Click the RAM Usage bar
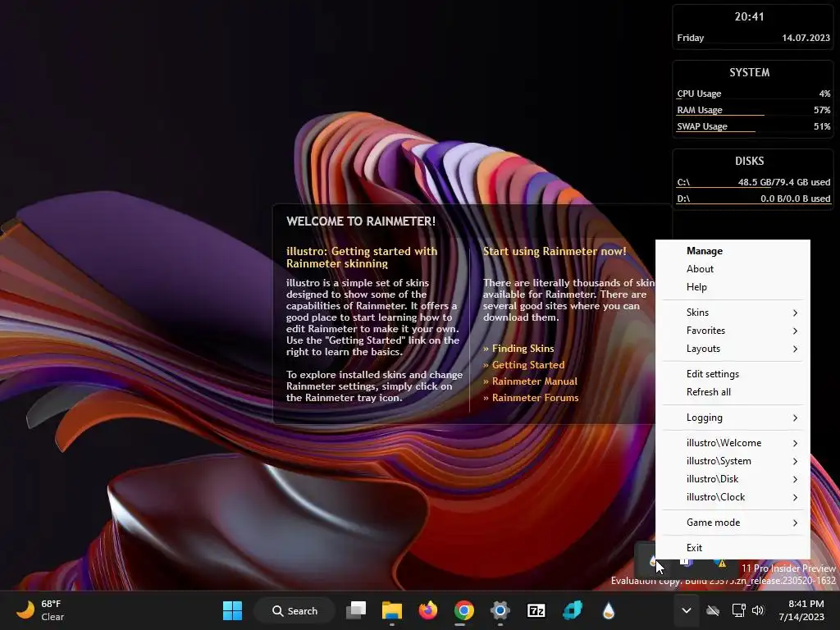 pos(753,111)
